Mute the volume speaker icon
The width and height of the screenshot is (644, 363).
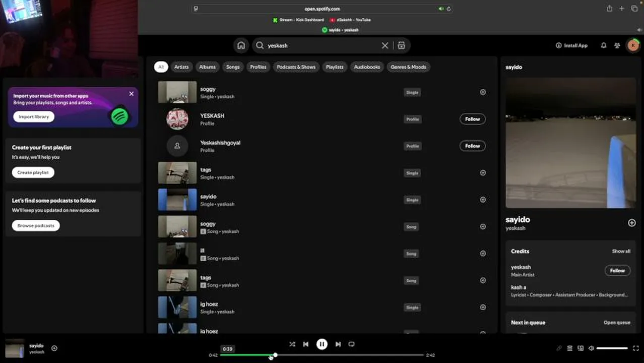coord(592,348)
